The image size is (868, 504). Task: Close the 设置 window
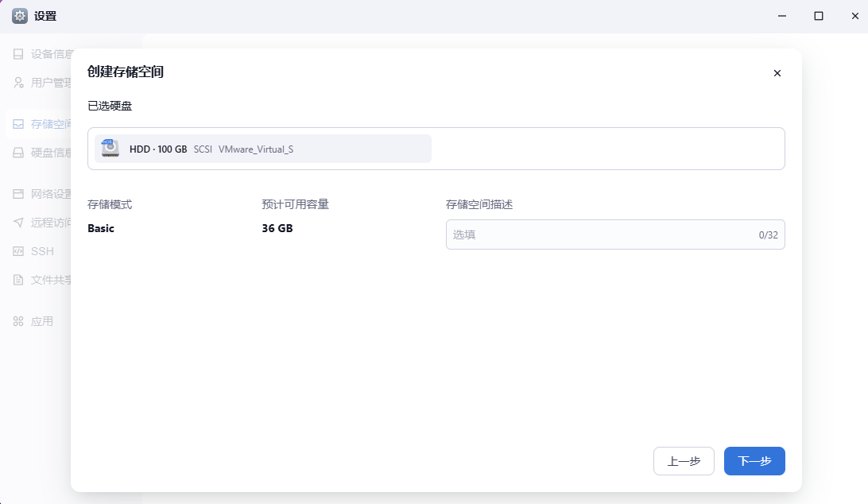[x=854, y=16]
